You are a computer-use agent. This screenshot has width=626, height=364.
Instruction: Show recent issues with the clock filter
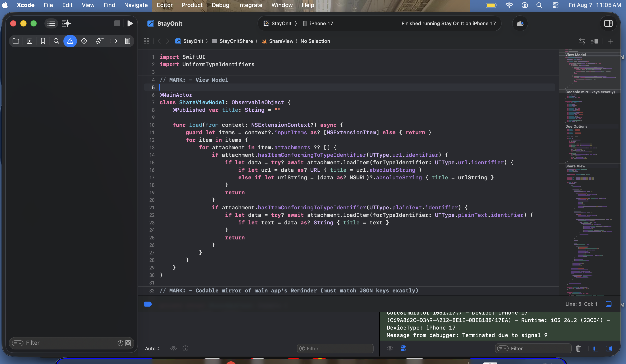[x=120, y=343]
